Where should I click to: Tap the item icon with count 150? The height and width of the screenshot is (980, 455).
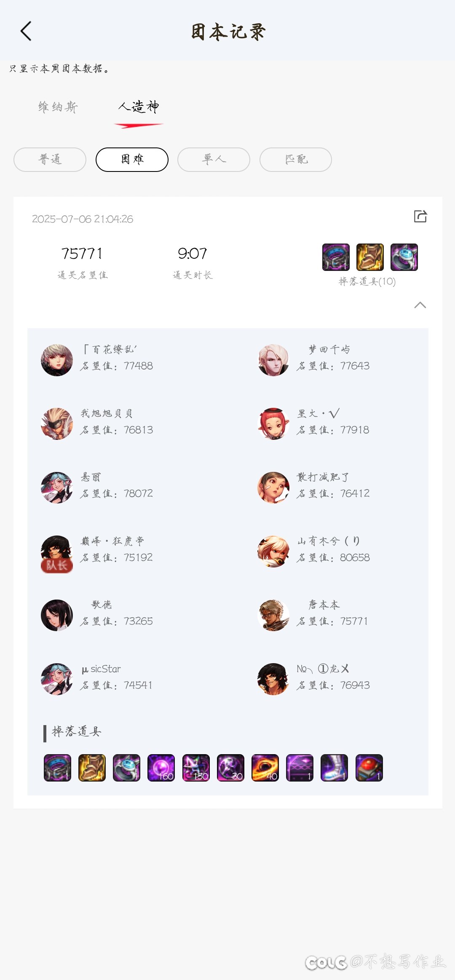click(x=196, y=768)
